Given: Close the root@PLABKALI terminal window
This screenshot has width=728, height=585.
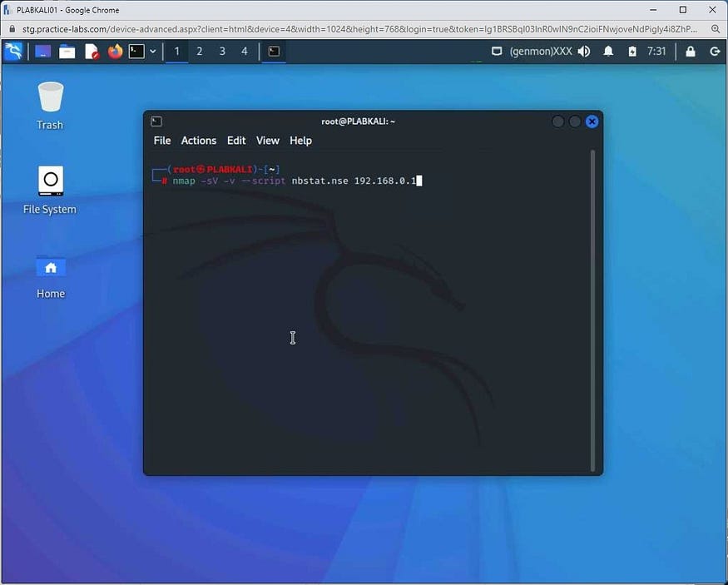Looking at the screenshot, I should pyautogui.click(x=592, y=121).
